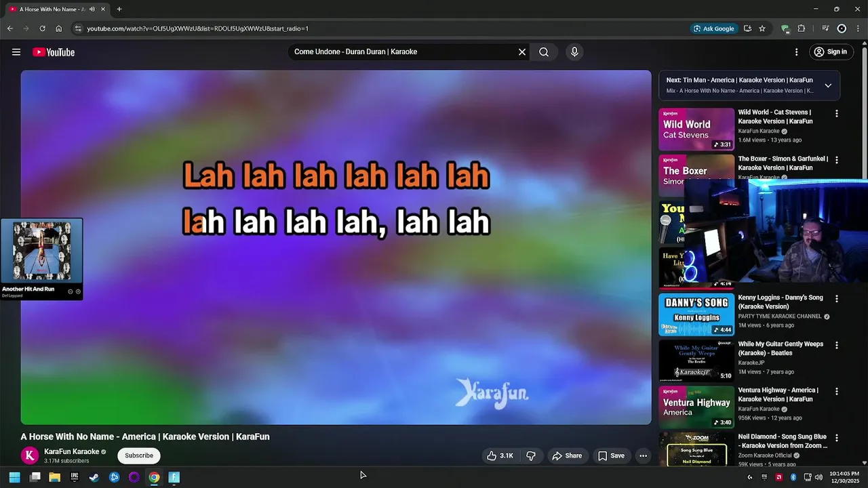The height and width of the screenshot is (488, 868).
Task: Reload the current page
Action: click(42, 28)
